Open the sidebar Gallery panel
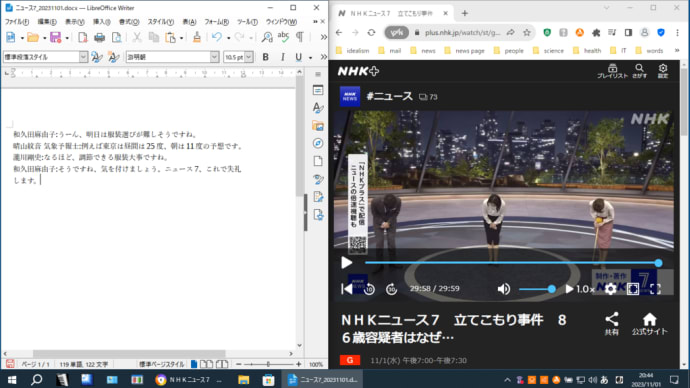 coord(318,126)
